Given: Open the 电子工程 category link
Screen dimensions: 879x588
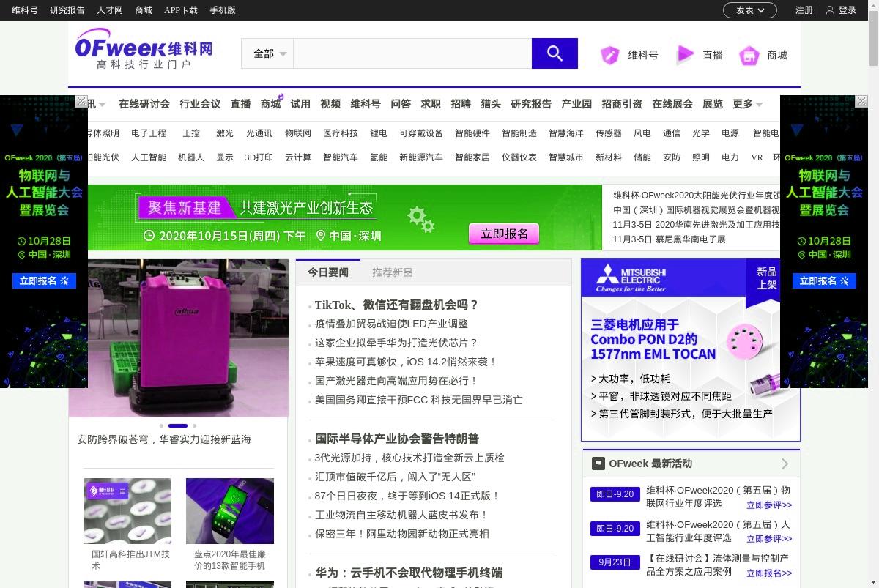Looking at the screenshot, I should tap(149, 133).
